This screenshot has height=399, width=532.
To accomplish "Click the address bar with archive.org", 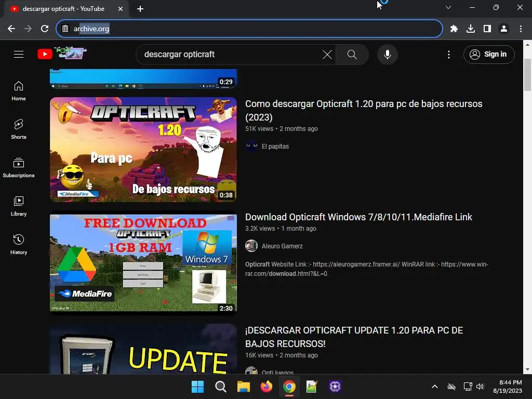I will (249, 29).
